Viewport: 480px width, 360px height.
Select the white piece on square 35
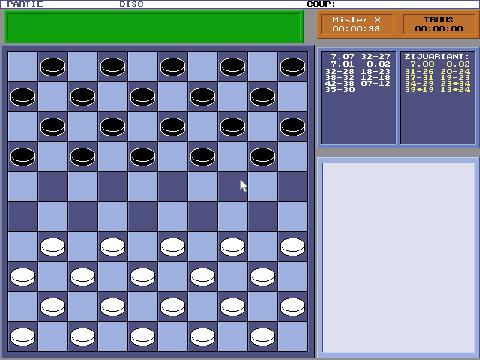292,247
